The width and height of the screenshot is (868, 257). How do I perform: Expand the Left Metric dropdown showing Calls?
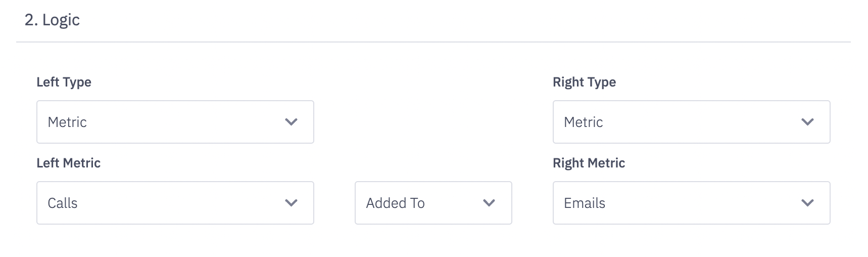click(x=175, y=203)
